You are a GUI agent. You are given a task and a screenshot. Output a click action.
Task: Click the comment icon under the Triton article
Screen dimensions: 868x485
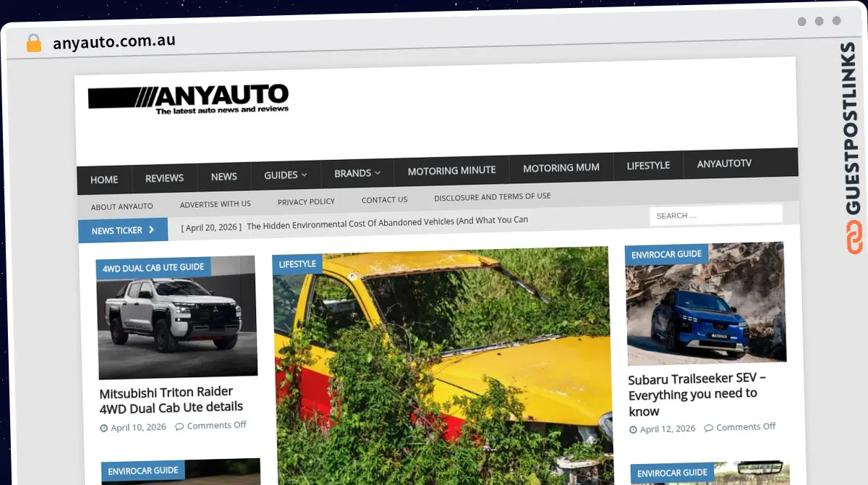pyautogui.click(x=179, y=426)
